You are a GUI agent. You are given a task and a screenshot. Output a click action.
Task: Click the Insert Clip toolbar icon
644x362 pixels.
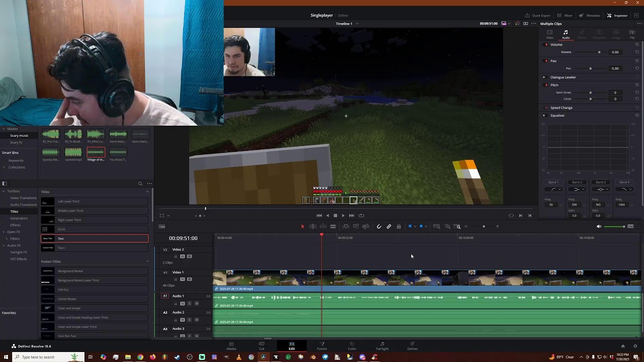coord(346,227)
